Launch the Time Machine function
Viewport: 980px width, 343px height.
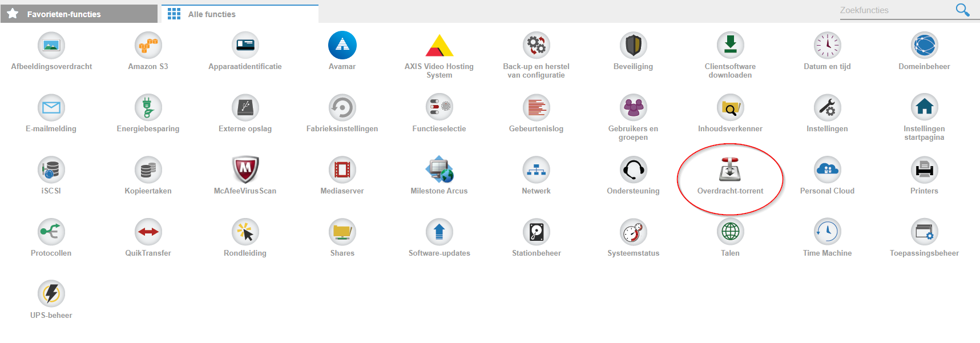click(827, 232)
